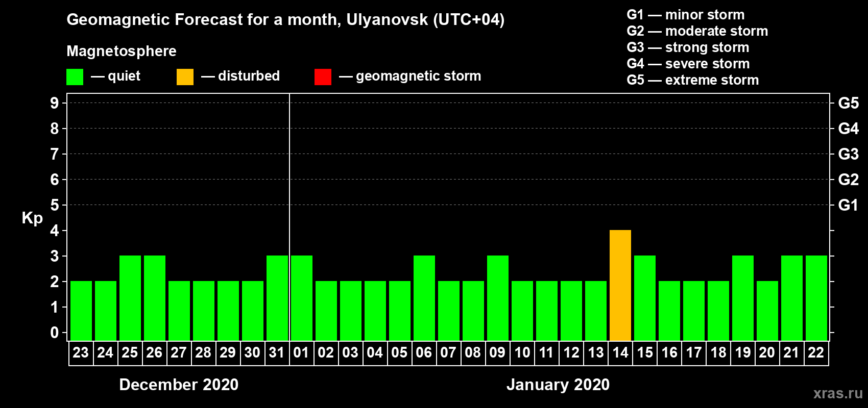The image size is (868, 408).
Task: Click the December 2020 month label
Action: [179, 385]
